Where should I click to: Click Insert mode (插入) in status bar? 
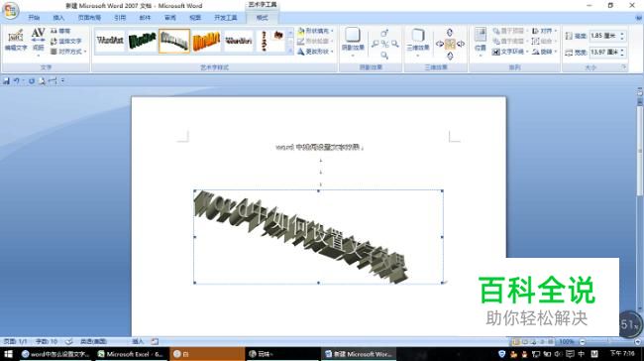pos(138,341)
